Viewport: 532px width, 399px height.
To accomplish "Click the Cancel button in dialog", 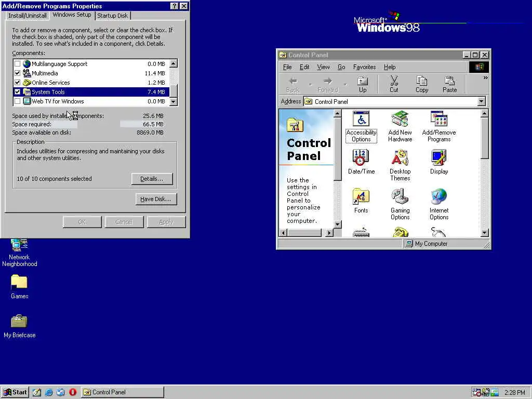I will tap(124, 222).
